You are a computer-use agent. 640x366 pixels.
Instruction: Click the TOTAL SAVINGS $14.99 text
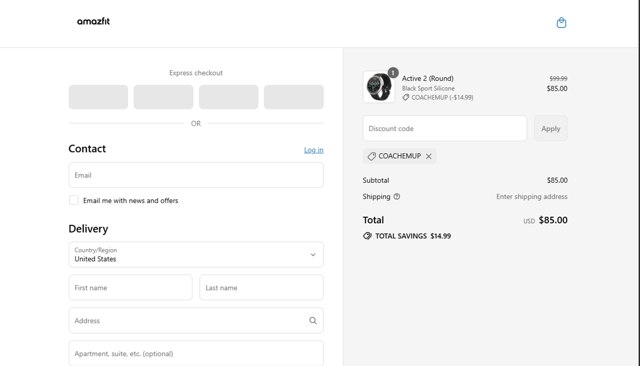pos(413,236)
